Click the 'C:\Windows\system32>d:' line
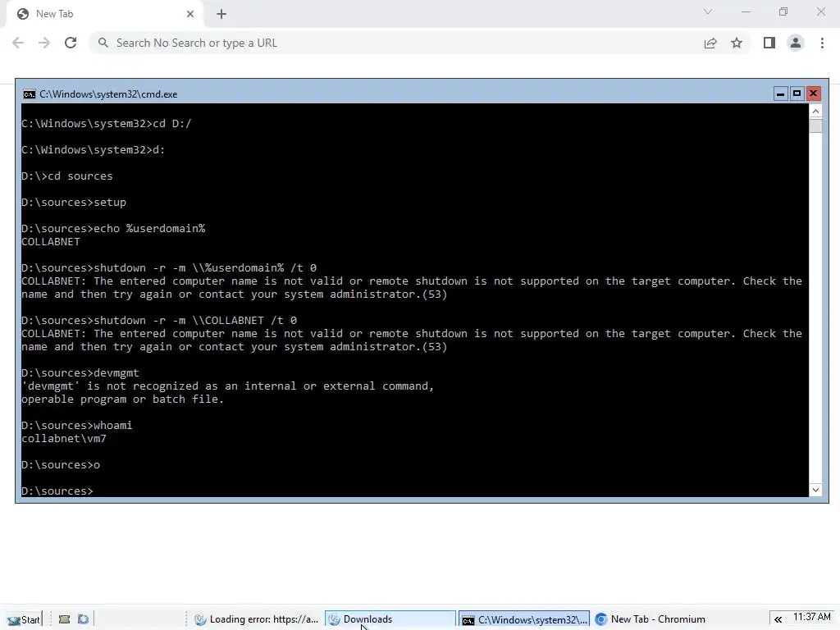Viewport: 840px width, 630px height. tap(94, 150)
